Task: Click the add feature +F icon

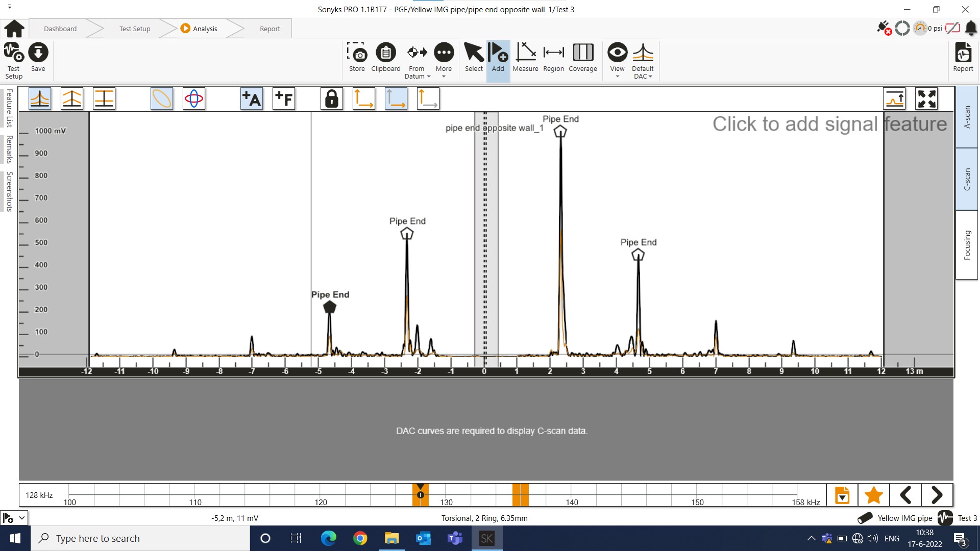Action: pos(284,98)
